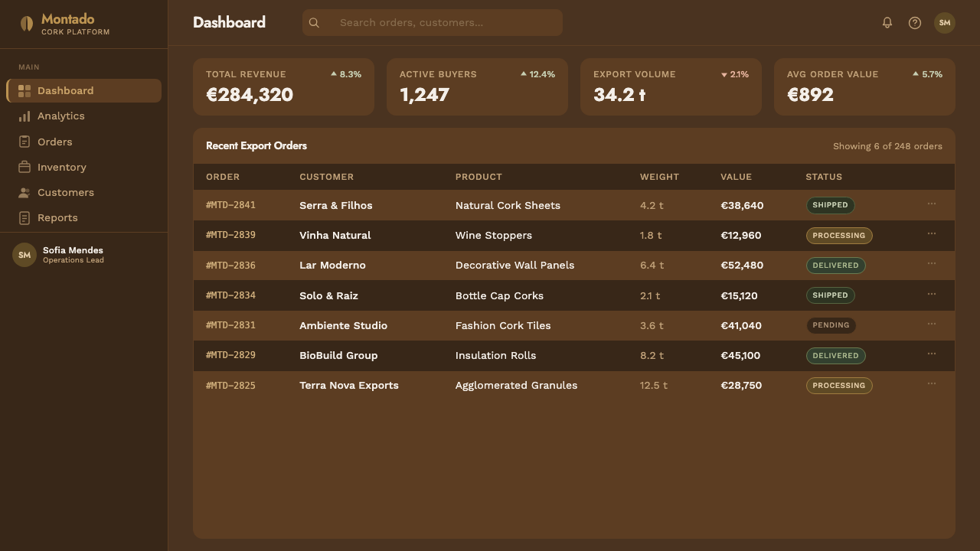Open the notifications bell icon

[x=887, y=23]
